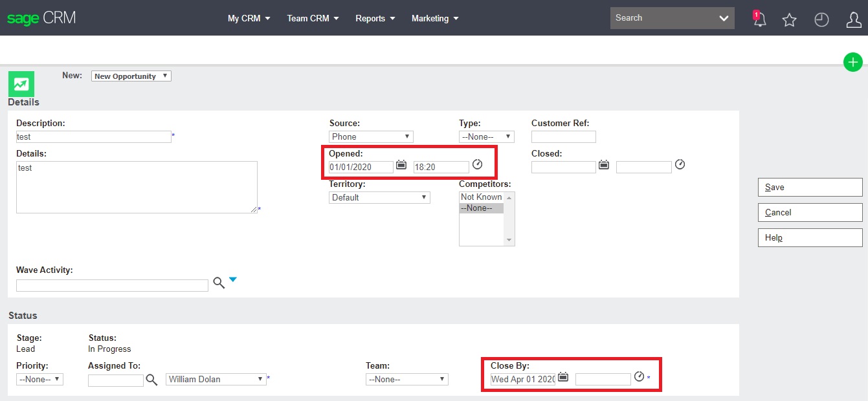This screenshot has height=401, width=868.
Task: Select Not Known in Competitors list
Action: [481, 197]
